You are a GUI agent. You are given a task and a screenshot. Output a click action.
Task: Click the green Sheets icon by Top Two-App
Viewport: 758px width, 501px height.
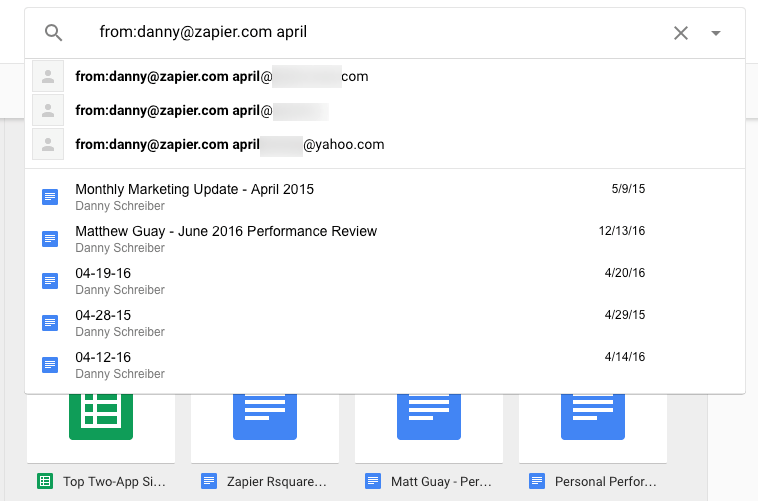45,481
